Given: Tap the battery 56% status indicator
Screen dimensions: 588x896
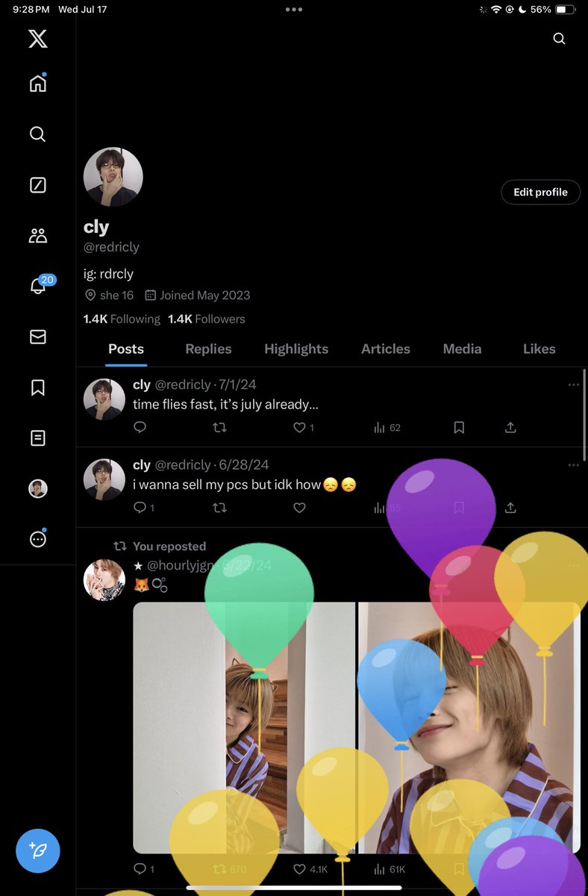Looking at the screenshot, I should (x=553, y=10).
